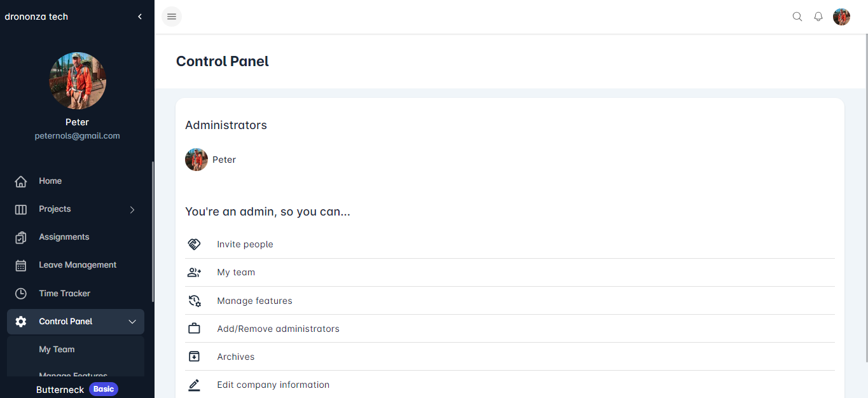Click the Leave Management calendar icon

tap(21, 265)
